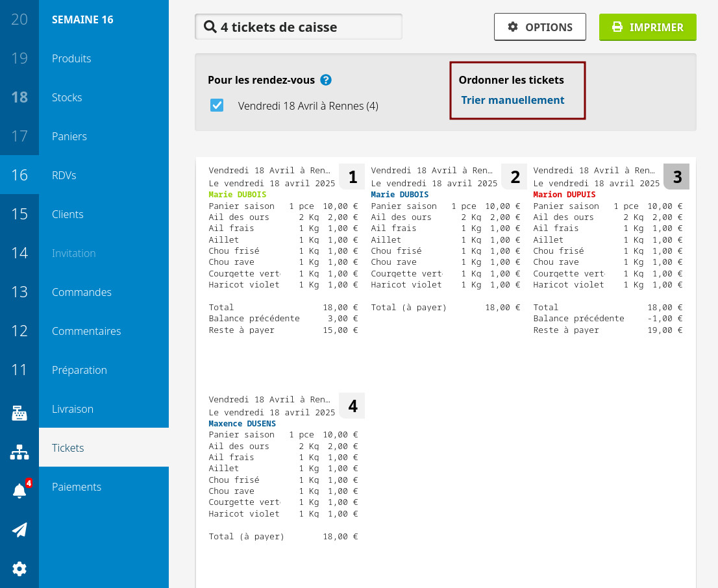Click the tickets de caisse search field
The image size is (718, 588).
pos(299,27)
